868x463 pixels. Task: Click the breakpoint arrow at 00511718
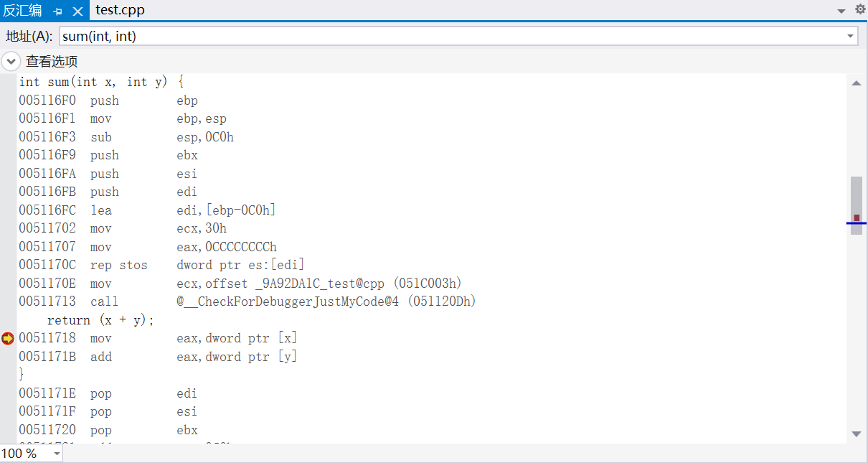coord(8,338)
